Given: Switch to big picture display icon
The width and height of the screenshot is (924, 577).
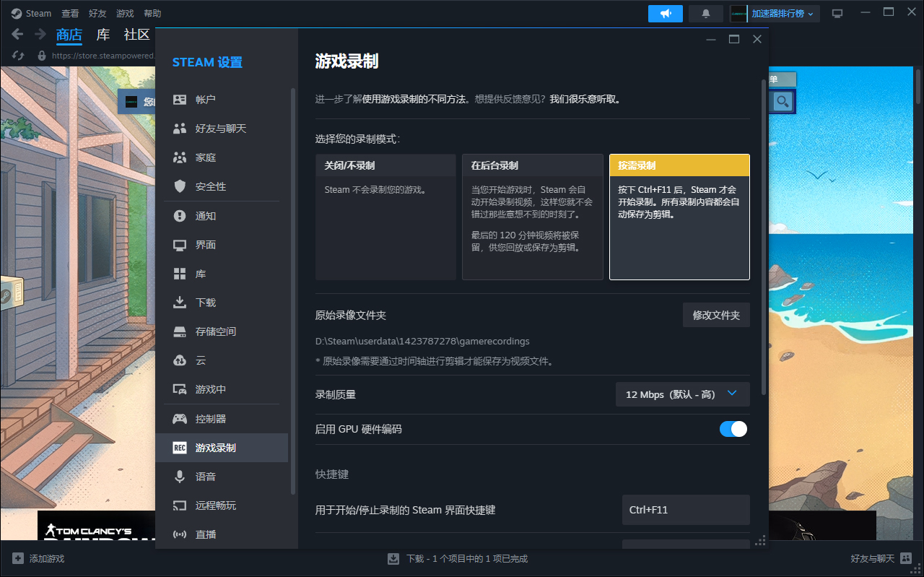Looking at the screenshot, I should (x=837, y=13).
